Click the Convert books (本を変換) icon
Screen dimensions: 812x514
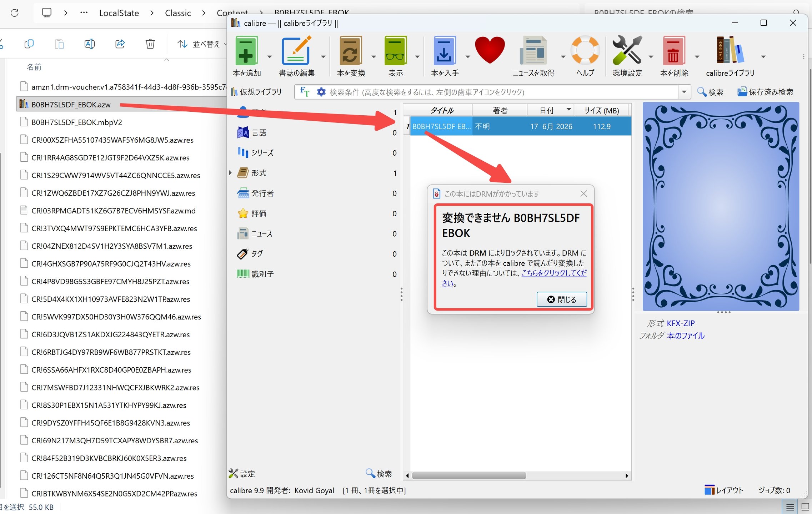coord(350,51)
